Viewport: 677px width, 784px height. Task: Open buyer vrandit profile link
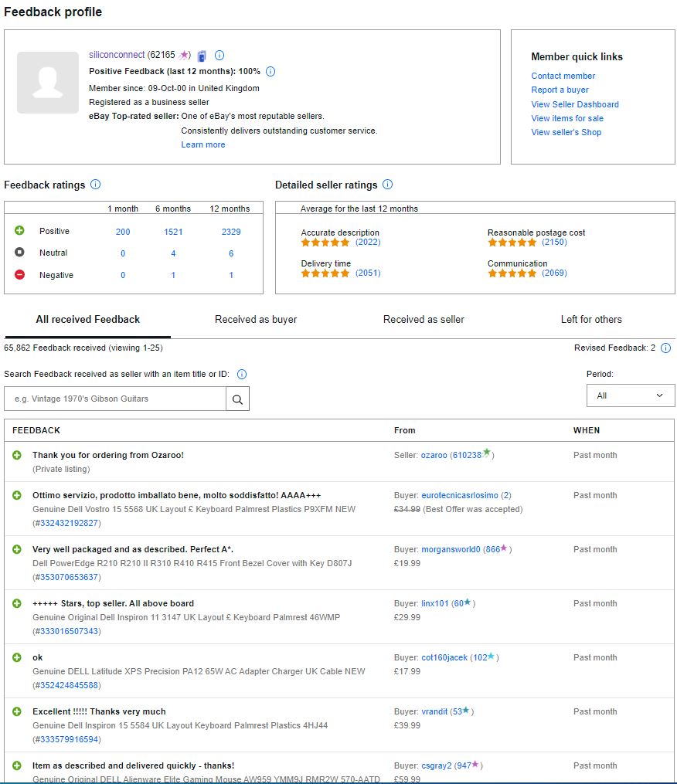click(x=434, y=711)
